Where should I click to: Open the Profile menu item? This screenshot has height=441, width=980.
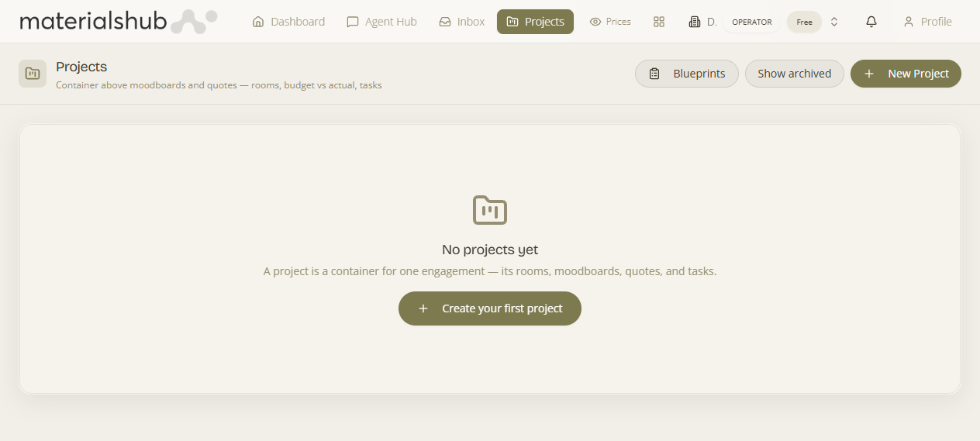click(927, 22)
